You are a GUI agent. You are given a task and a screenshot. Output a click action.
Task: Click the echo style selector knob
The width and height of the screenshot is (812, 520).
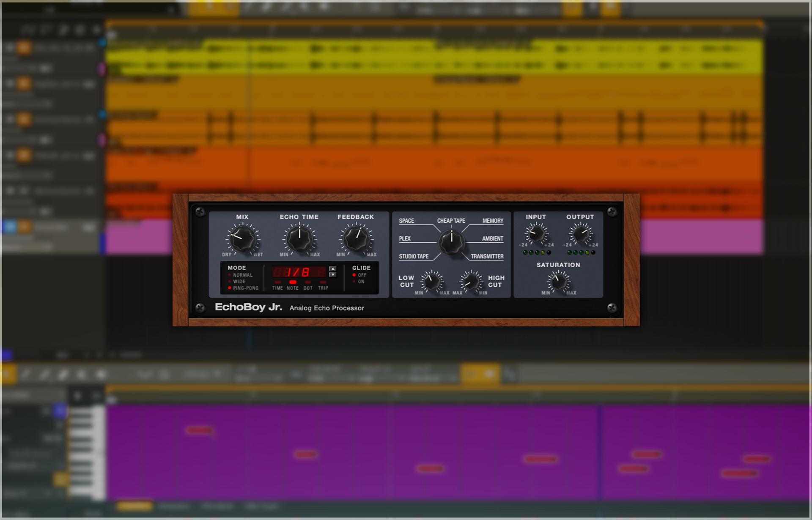click(451, 242)
